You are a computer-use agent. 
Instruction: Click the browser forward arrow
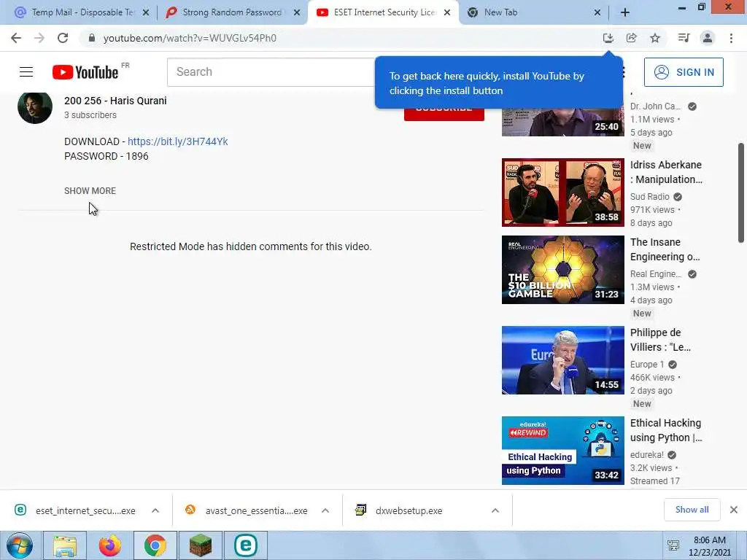tap(39, 38)
